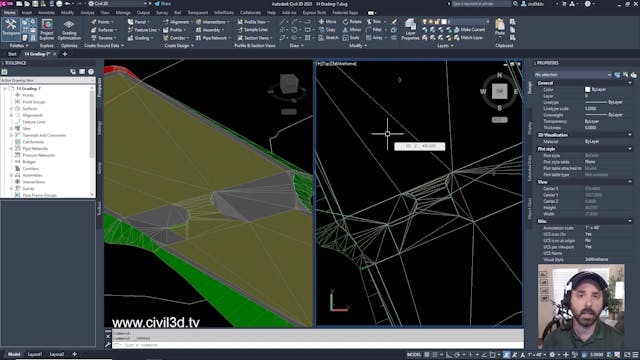Select the Rotate tool
Screen dimensions: 640x360
(352, 22)
